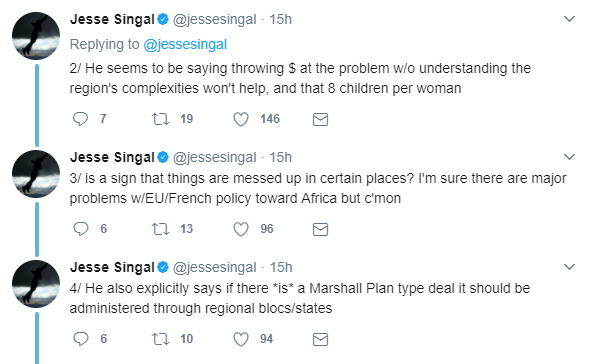Expand more options chevron on tweet 3/
Screen dimensions: 594x364
point(569,156)
